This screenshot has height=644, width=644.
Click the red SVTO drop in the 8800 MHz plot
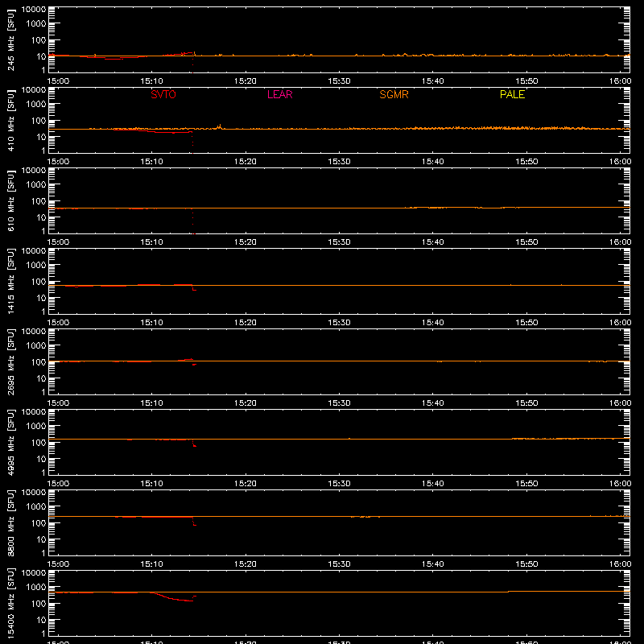pyautogui.click(x=194, y=522)
